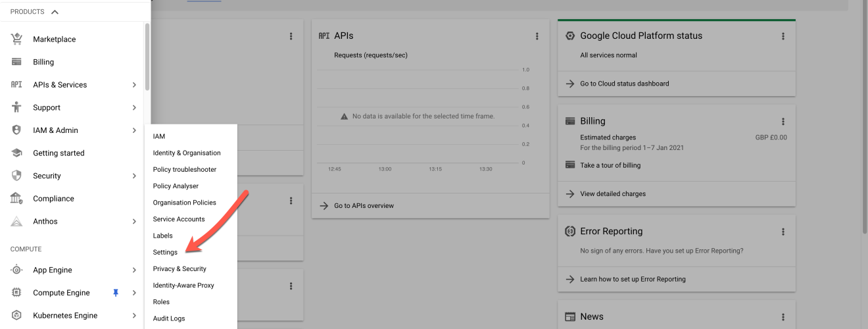Image resolution: width=868 pixels, height=329 pixels.
Task: Click the COMPUTE section header
Action: pos(26,249)
